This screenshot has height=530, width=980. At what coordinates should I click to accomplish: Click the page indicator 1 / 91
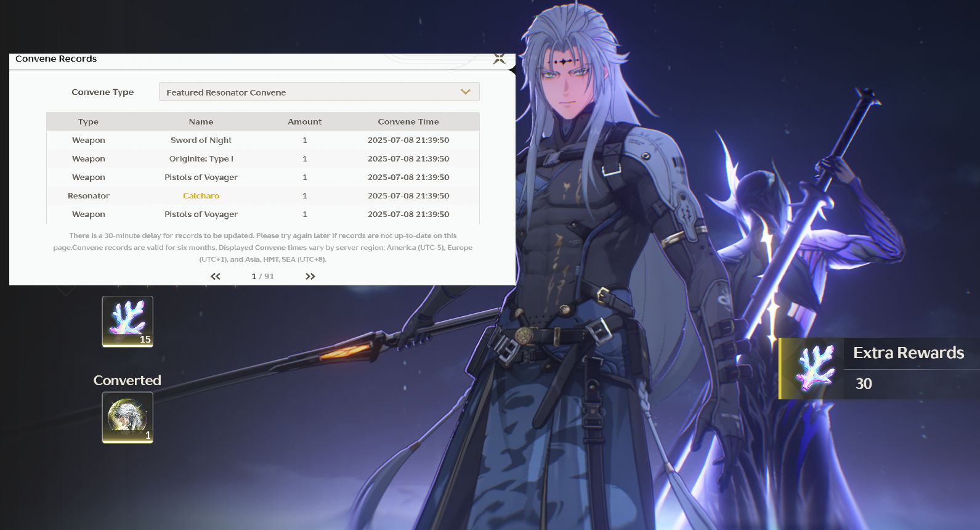262,276
